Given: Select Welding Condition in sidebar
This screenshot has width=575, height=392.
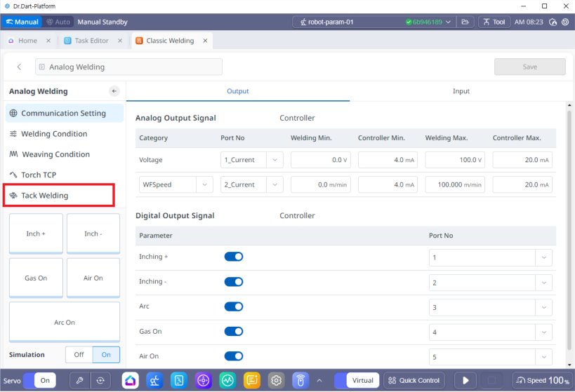Looking at the screenshot, I should click(54, 134).
